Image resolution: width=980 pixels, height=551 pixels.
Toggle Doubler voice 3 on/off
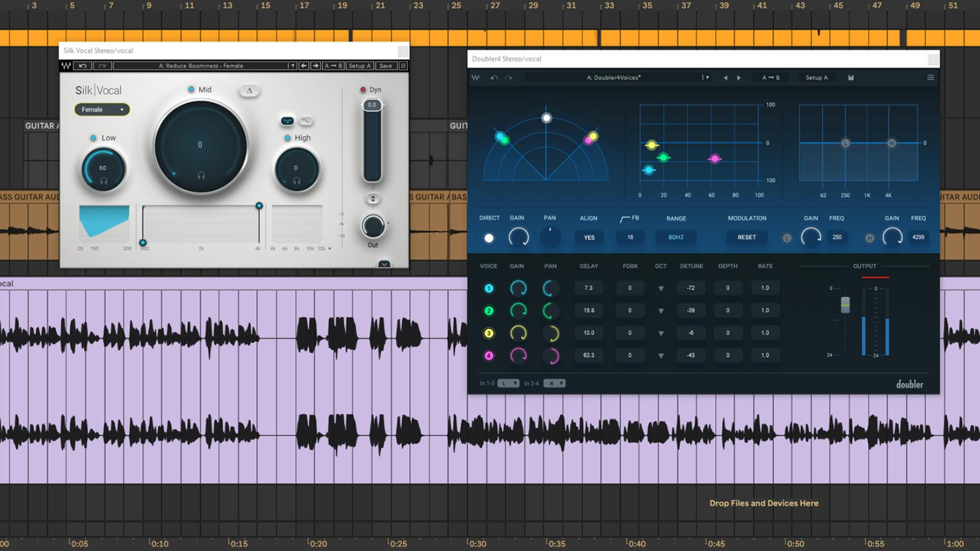(x=489, y=333)
